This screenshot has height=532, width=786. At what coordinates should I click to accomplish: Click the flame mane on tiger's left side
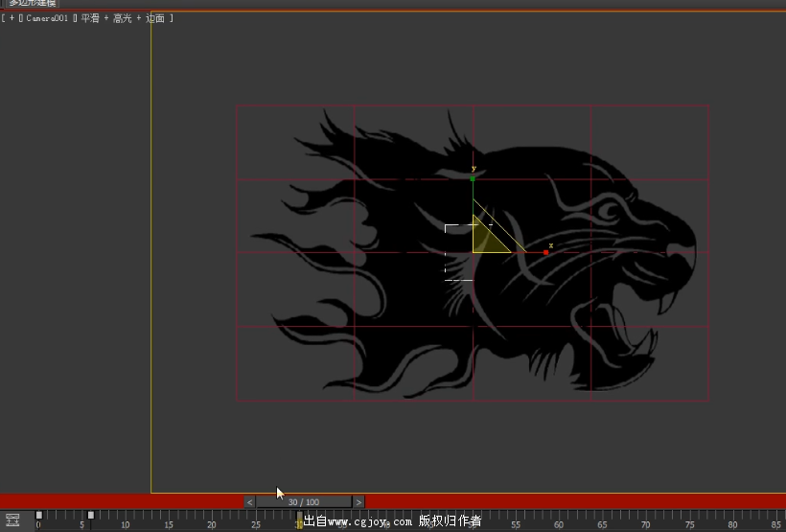(x=316, y=240)
